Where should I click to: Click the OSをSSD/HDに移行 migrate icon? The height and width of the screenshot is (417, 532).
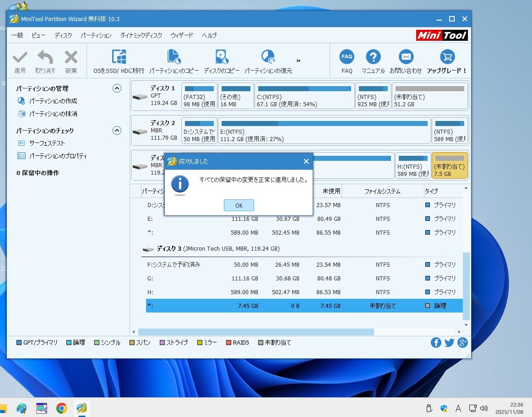pyautogui.click(x=119, y=57)
